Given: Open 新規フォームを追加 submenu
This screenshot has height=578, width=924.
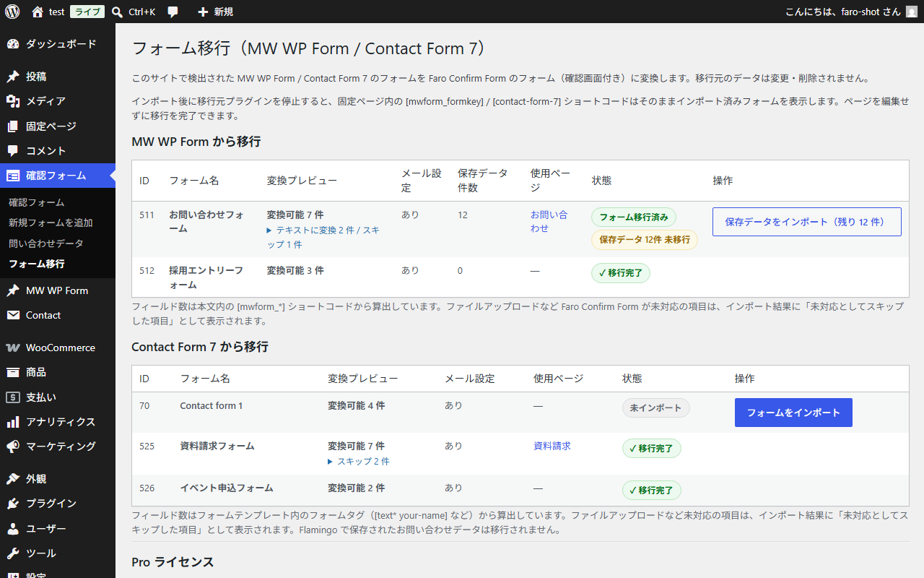Looking at the screenshot, I should pos(51,223).
